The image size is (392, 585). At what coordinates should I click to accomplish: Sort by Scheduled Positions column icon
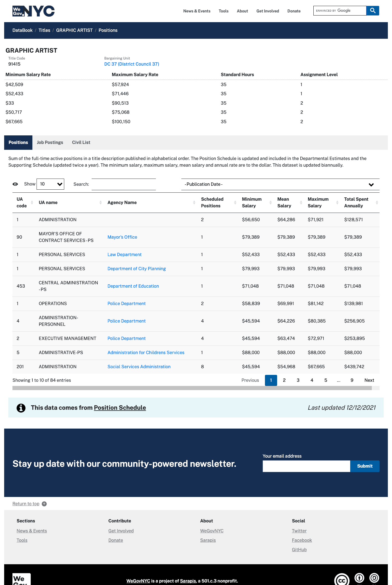click(235, 203)
